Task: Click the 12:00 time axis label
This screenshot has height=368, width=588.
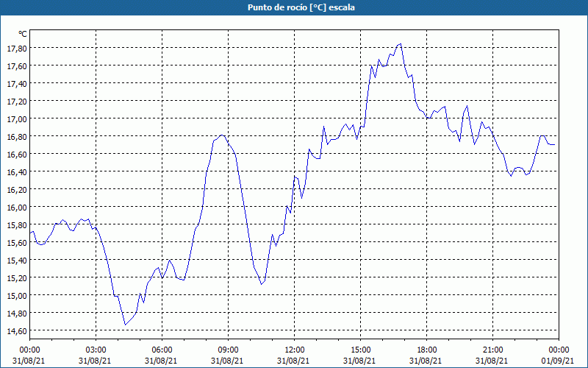Action: 295,350
